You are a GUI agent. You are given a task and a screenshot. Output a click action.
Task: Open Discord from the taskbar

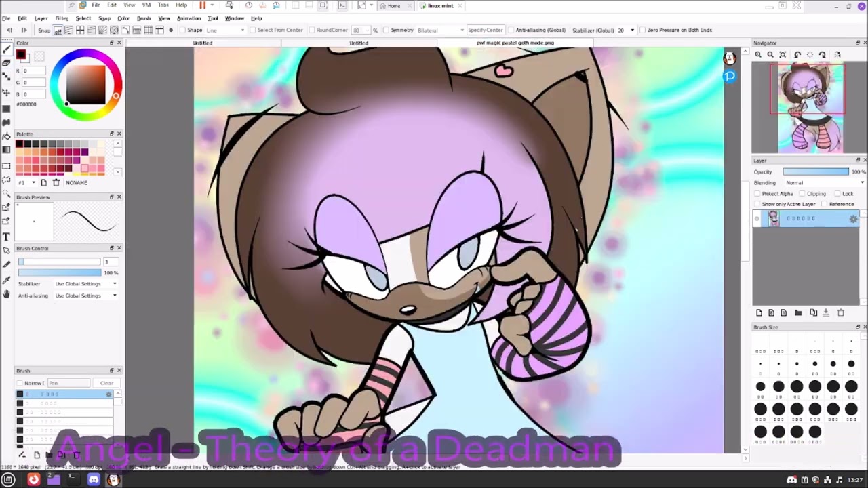click(x=94, y=480)
